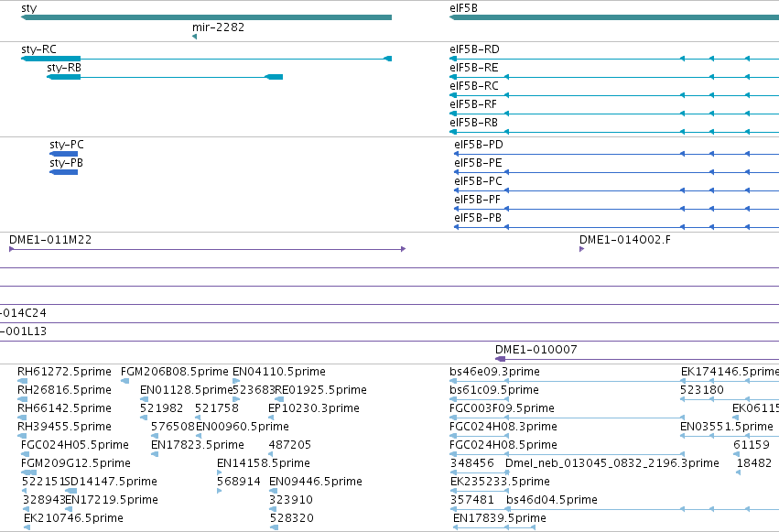
Task: Select the eIF5B-PD protein label
Action: click(x=479, y=145)
